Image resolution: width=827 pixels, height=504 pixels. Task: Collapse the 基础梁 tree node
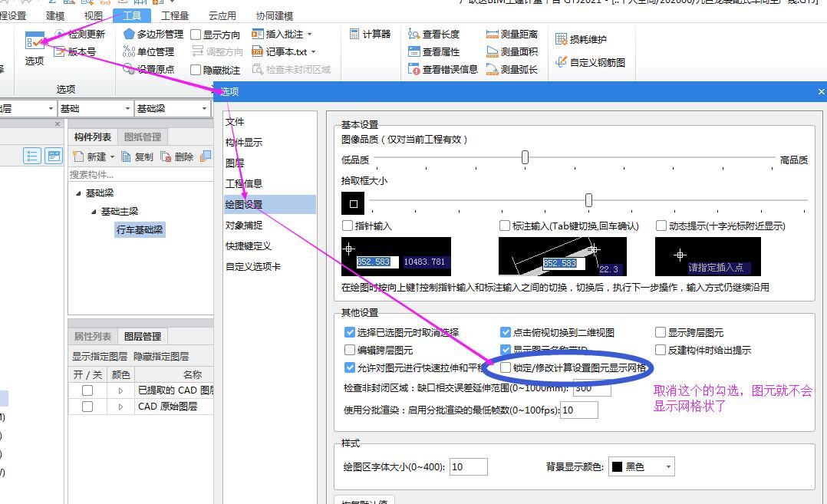pos(78,193)
